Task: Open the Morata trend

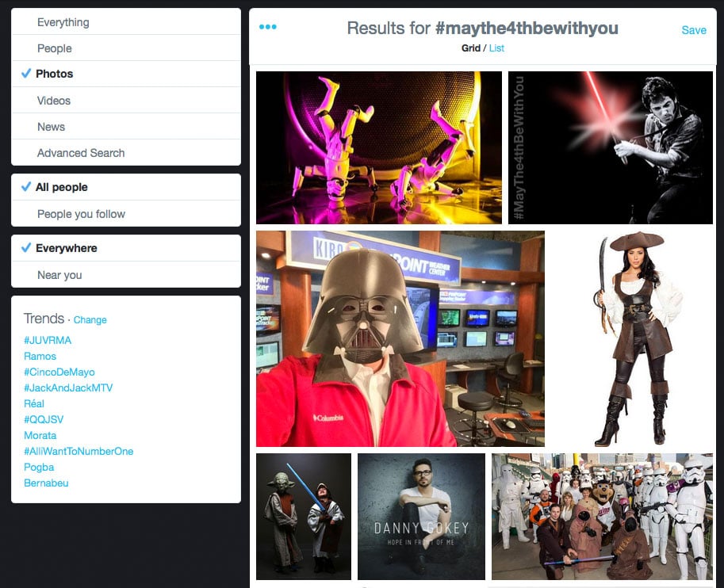Action: click(40, 435)
